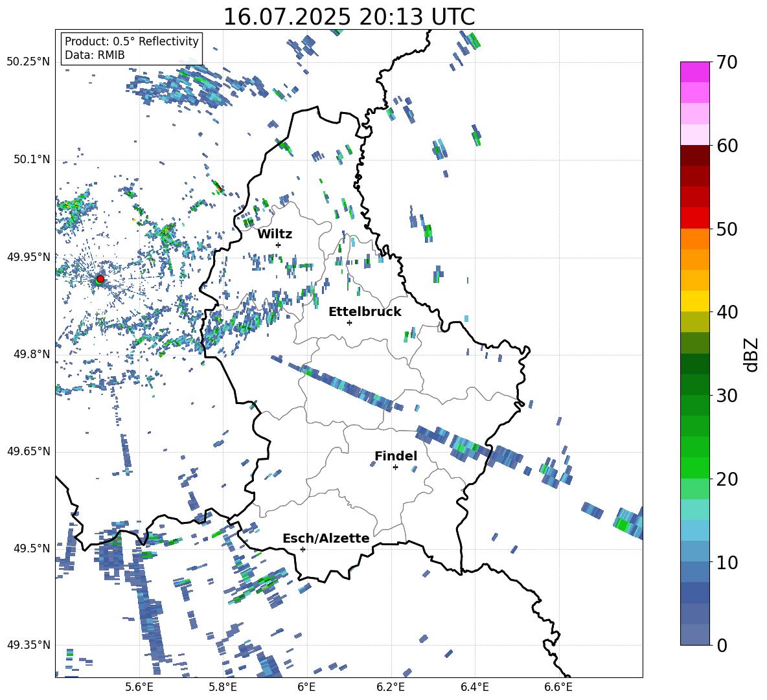Screen dimensions: 767x700
Task: Click the 50.25°N latitude label
Action: click(29, 62)
